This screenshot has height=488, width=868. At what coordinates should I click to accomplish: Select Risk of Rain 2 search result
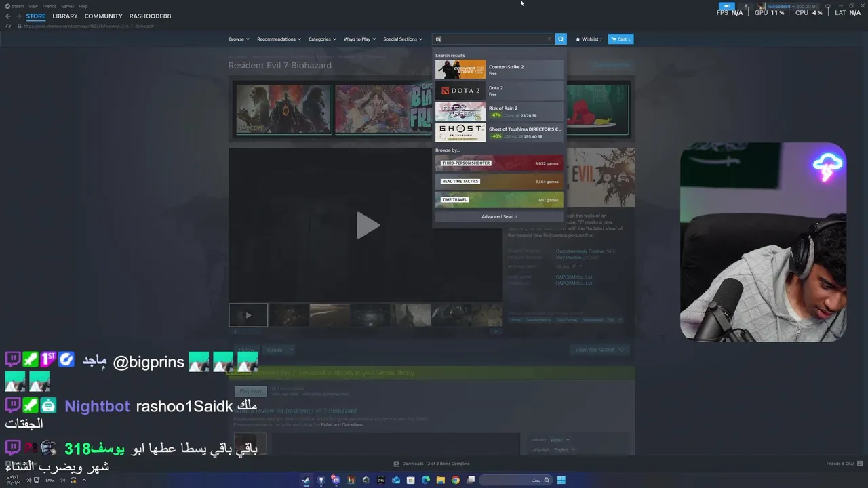point(499,111)
